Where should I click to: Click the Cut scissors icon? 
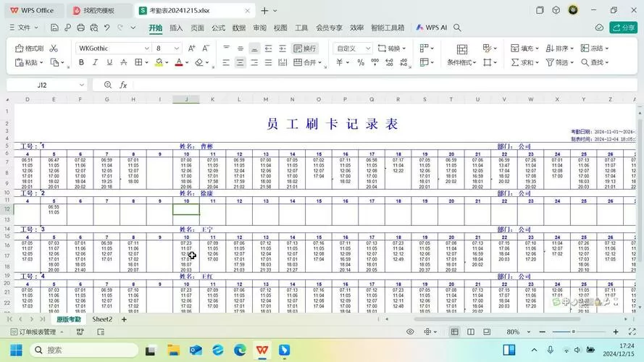point(54,49)
